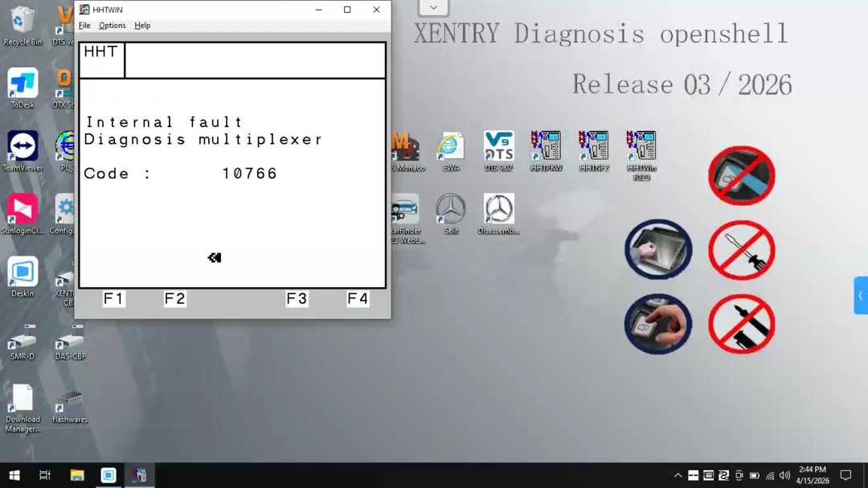Minimize the HHTWIN window

click(318, 10)
